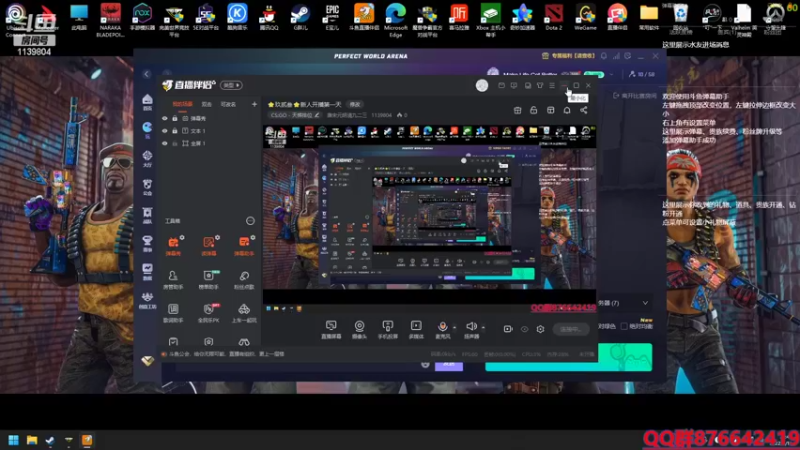800x450 pixels.
Task: Hide the 全屏 1 source layer
Action: click(165, 144)
